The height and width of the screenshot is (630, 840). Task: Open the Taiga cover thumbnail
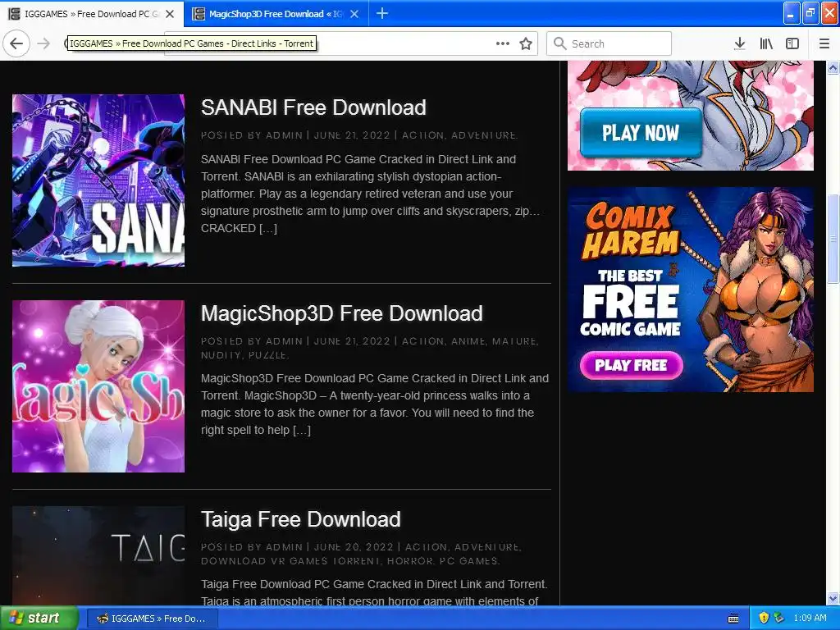tap(98, 556)
